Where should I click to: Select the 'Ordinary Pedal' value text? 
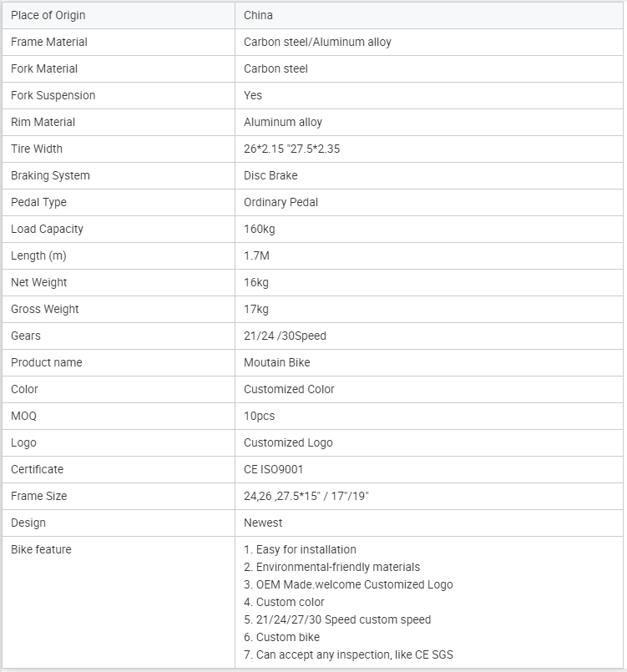281,202
